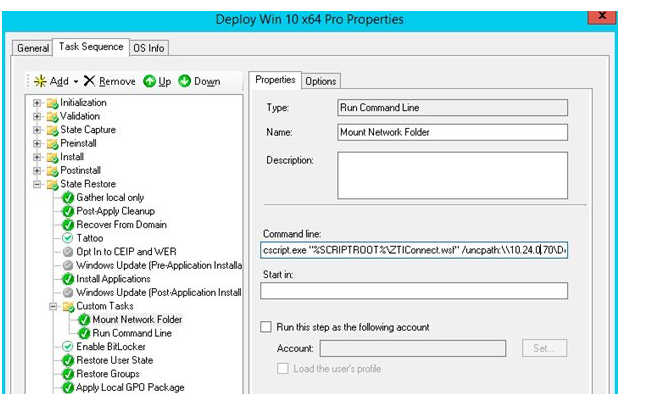Screen dimensions: 671x406
Task: Click gray icon beside Windows Update Pre-Application
Action: [x=68, y=265]
